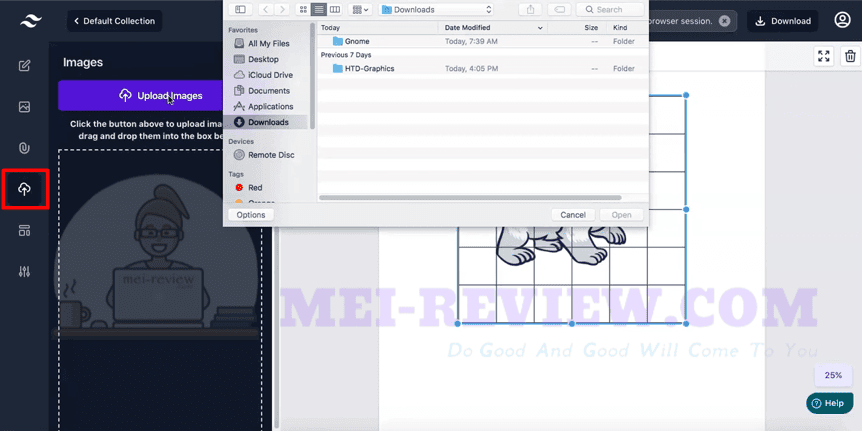
Task: Select the Red tag in the sidebar
Action: [255, 187]
